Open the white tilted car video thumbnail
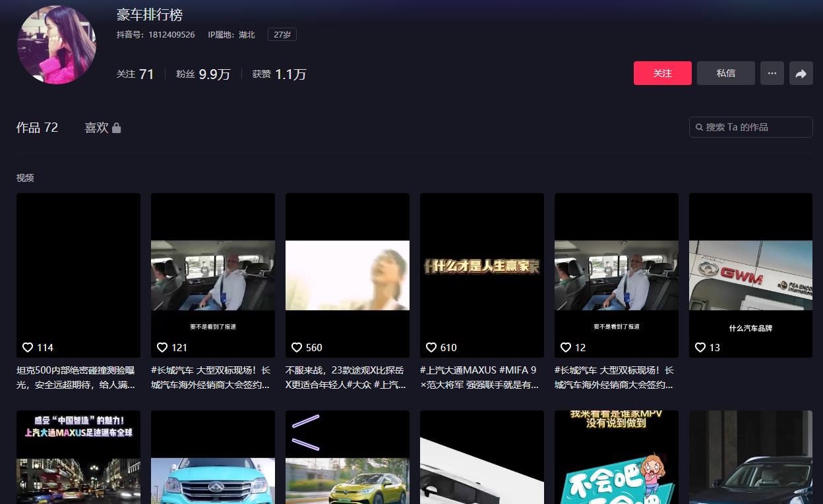The image size is (823, 504). [482, 457]
